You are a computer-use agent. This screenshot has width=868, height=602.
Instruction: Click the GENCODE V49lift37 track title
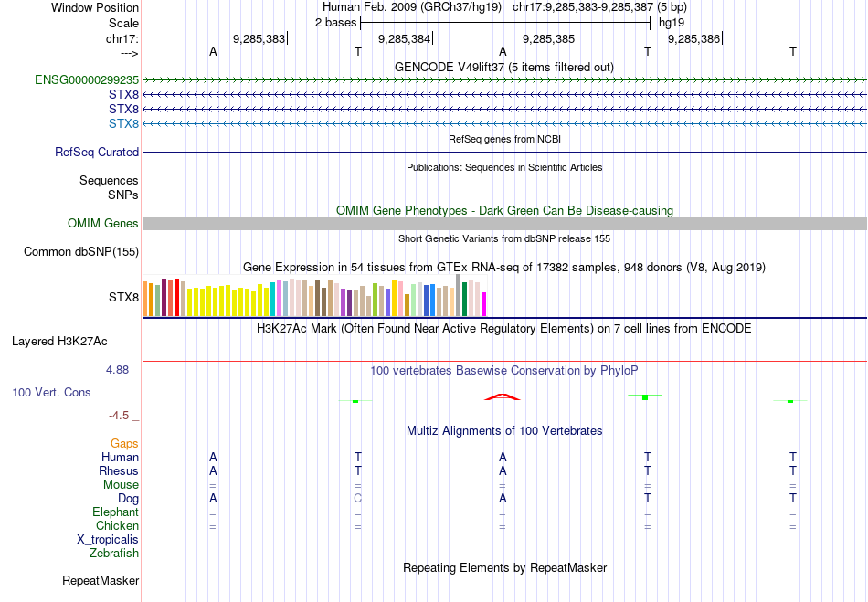(x=503, y=68)
